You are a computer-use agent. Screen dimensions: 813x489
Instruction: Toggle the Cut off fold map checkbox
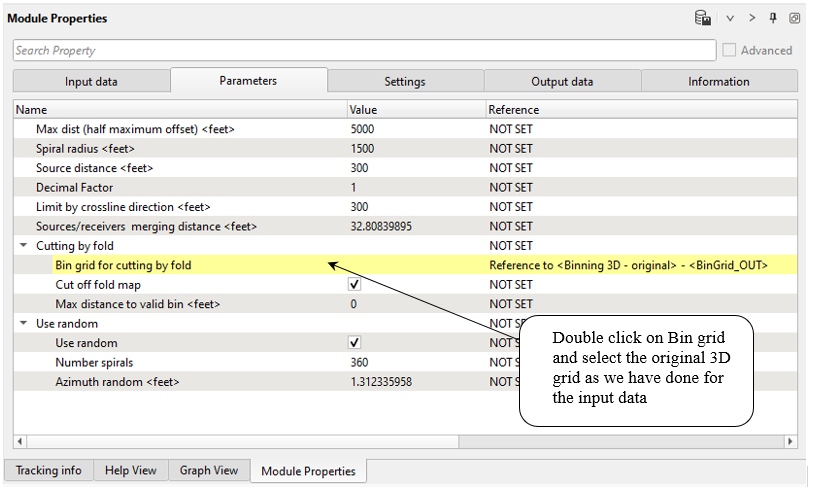(354, 284)
